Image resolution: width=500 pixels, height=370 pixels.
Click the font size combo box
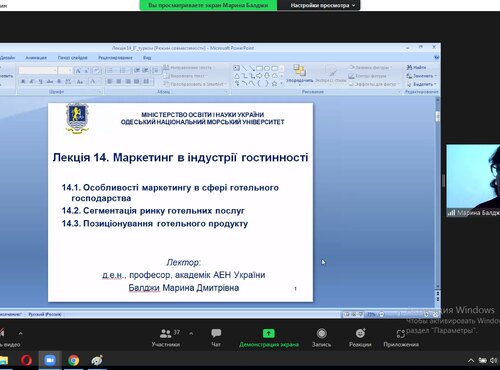[x=65, y=70]
